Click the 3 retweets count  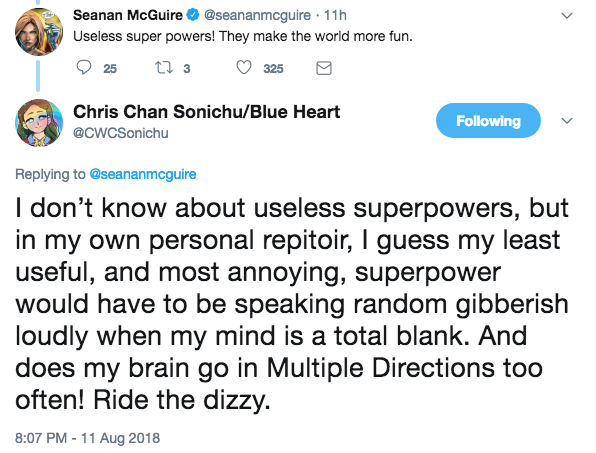click(187, 68)
